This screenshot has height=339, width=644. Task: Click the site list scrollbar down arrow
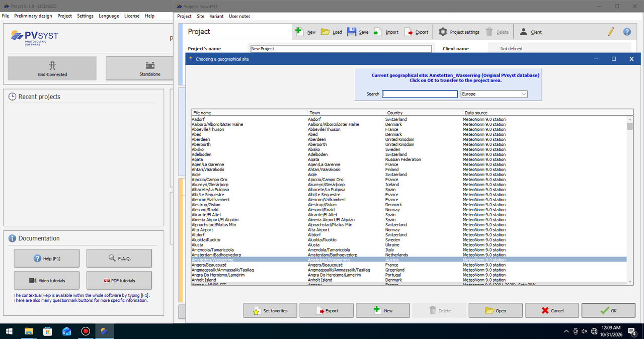(x=630, y=281)
